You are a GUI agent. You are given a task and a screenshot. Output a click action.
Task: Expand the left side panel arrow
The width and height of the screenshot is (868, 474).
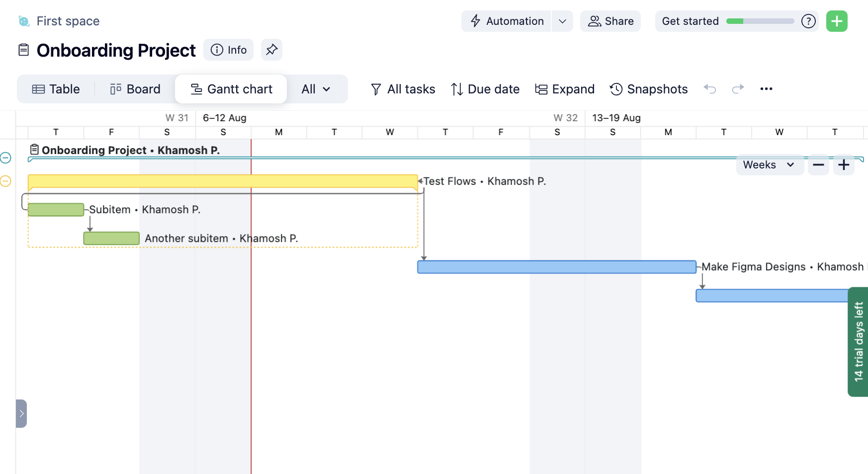click(21, 413)
